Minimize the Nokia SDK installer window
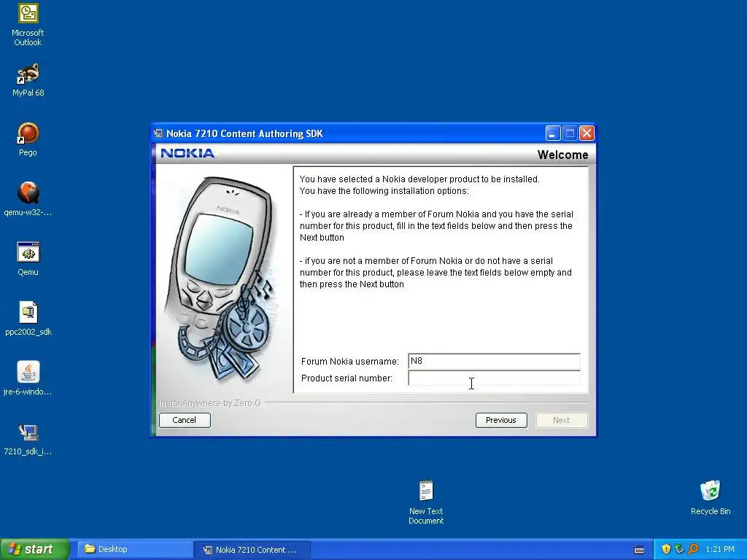This screenshot has width=747, height=560. click(553, 133)
